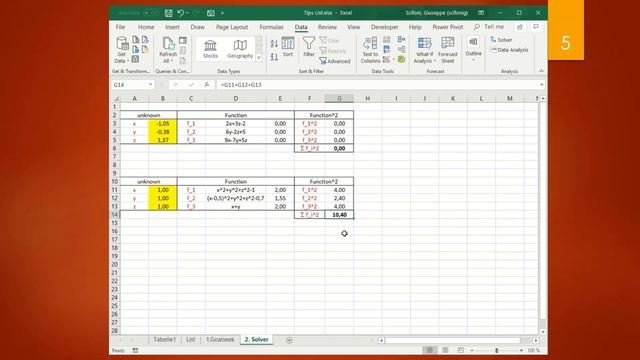The image size is (640, 360).
Task: Open the Tabelle1 sheet tab
Action: pos(164,340)
